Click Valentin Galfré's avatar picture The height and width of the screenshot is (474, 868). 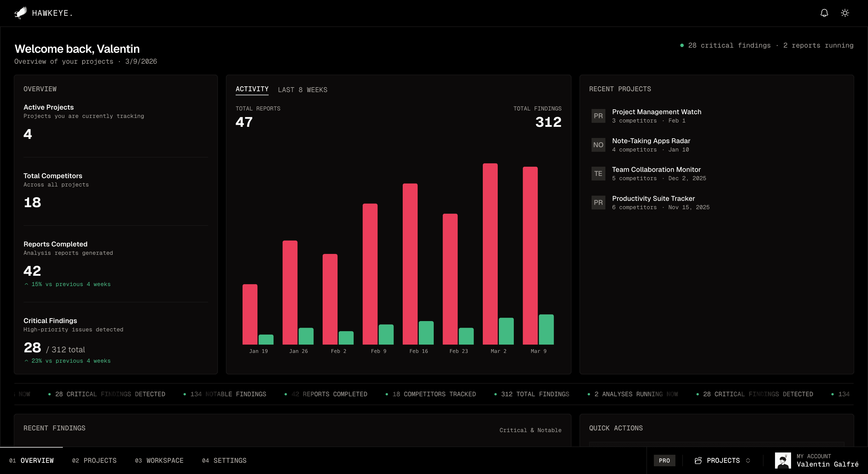[x=783, y=461]
